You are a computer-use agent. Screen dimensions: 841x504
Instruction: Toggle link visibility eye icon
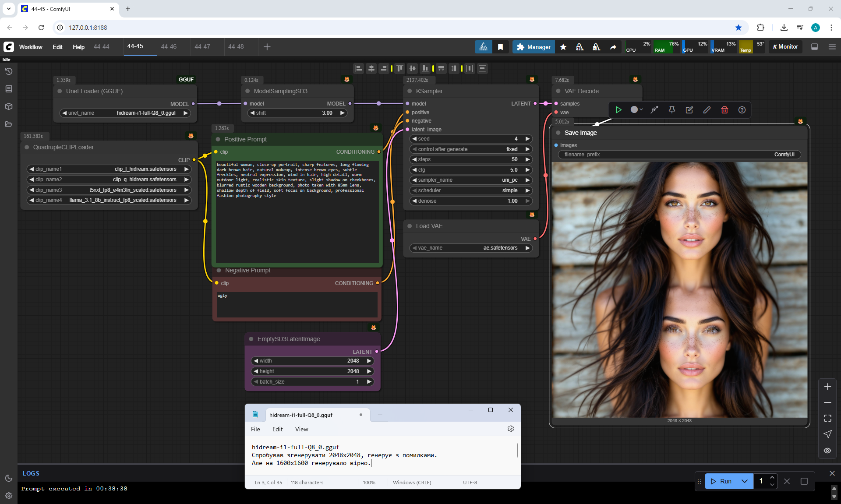[827, 451]
